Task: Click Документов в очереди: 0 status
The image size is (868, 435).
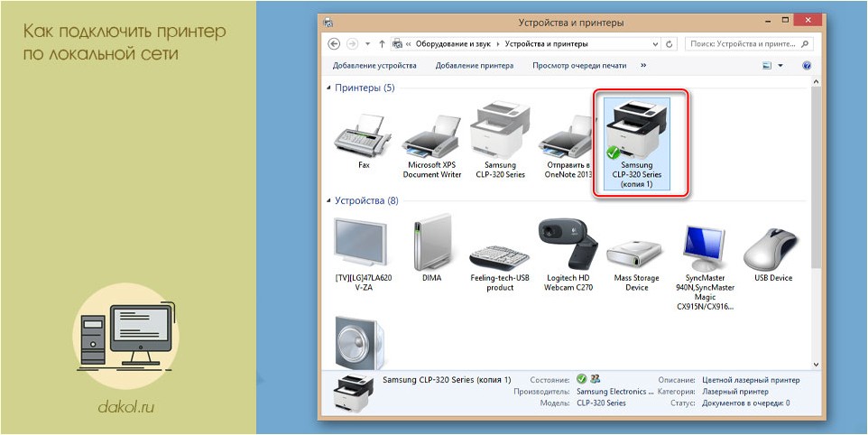Action: point(745,403)
